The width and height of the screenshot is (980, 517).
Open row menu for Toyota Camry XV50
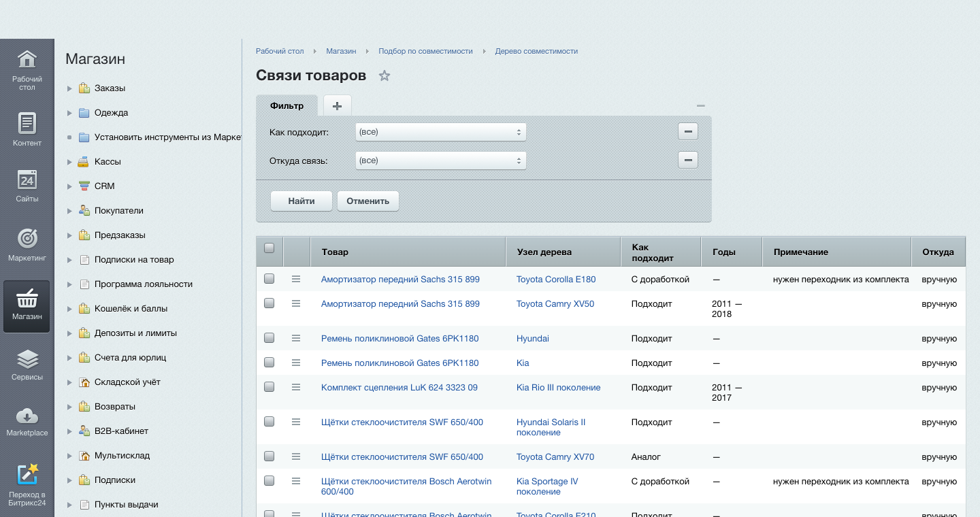(296, 303)
